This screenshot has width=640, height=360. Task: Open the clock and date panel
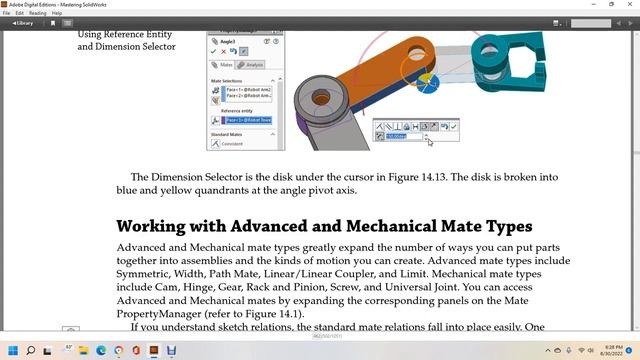pos(611,350)
